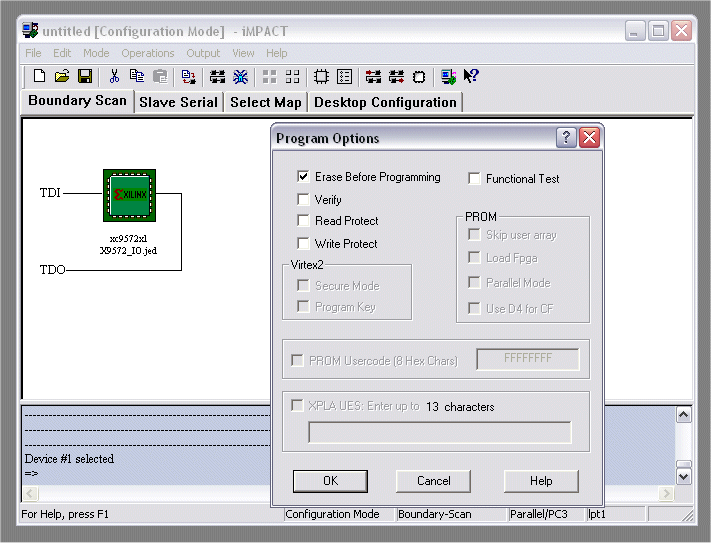Enable the Read Protect checkbox
The height and width of the screenshot is (543, 711).
303,221
